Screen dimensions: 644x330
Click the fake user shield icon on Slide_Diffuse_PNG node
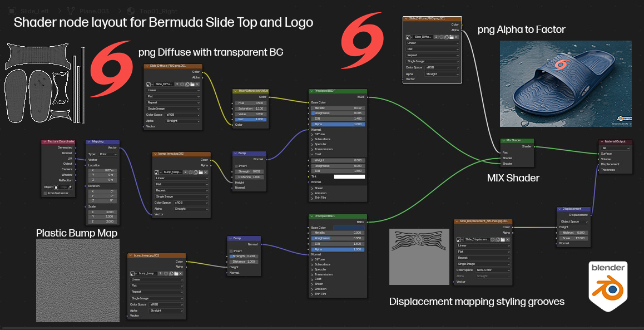(182, 84)
